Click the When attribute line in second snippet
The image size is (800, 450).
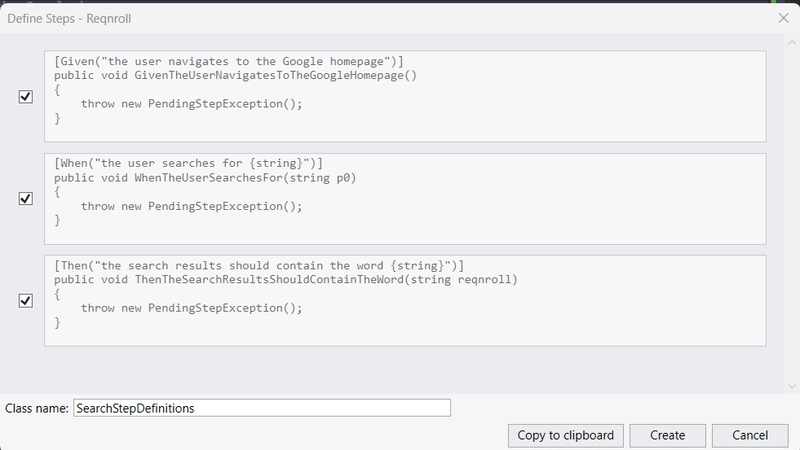[x=188, y=163]
